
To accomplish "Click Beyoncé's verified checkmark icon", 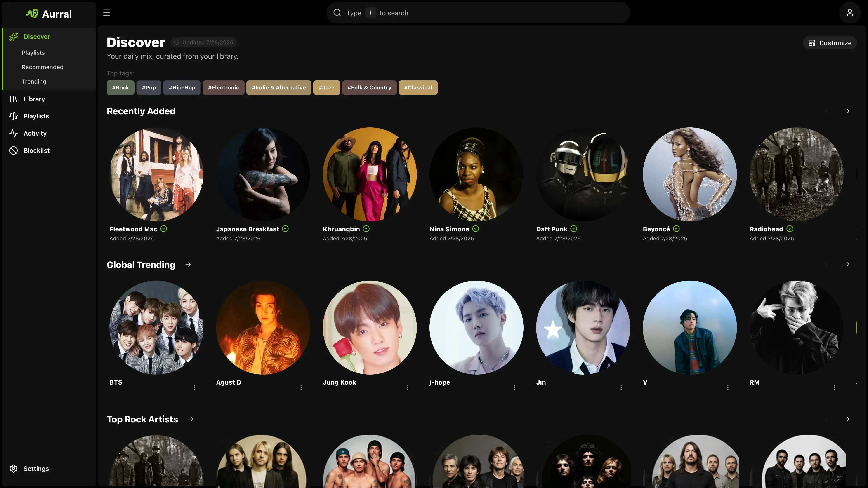I will [676, 229].
